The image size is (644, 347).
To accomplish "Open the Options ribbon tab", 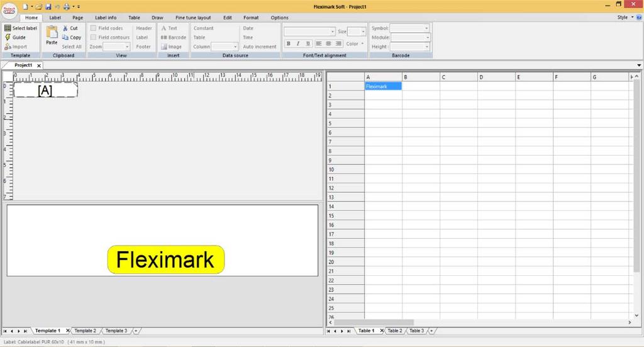I will click(x=279, y=18).
